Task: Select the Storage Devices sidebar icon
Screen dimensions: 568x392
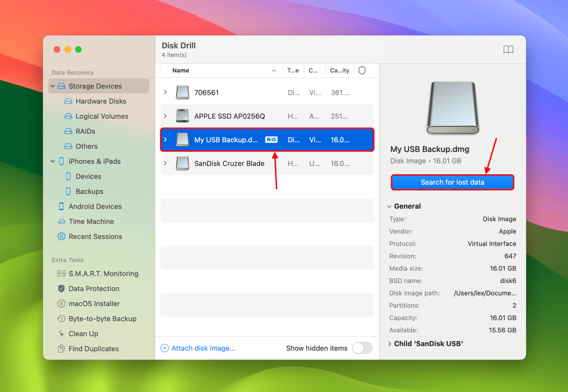Action: [61, 86]
